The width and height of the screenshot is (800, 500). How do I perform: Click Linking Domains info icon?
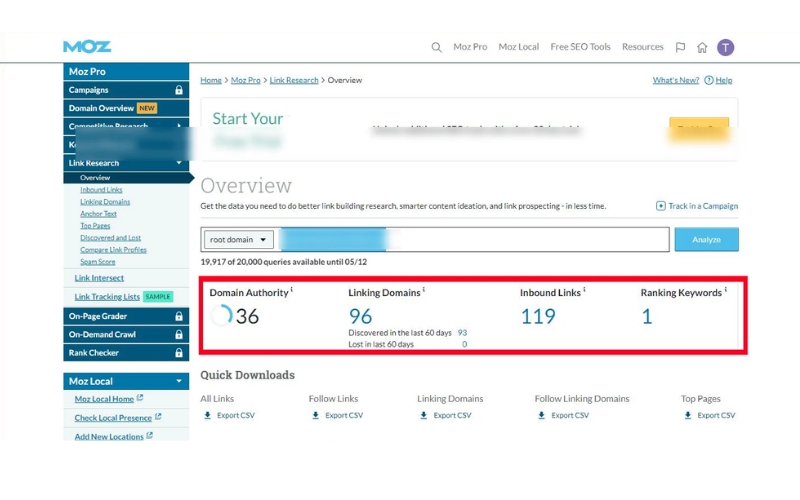[x=423, y=289]
